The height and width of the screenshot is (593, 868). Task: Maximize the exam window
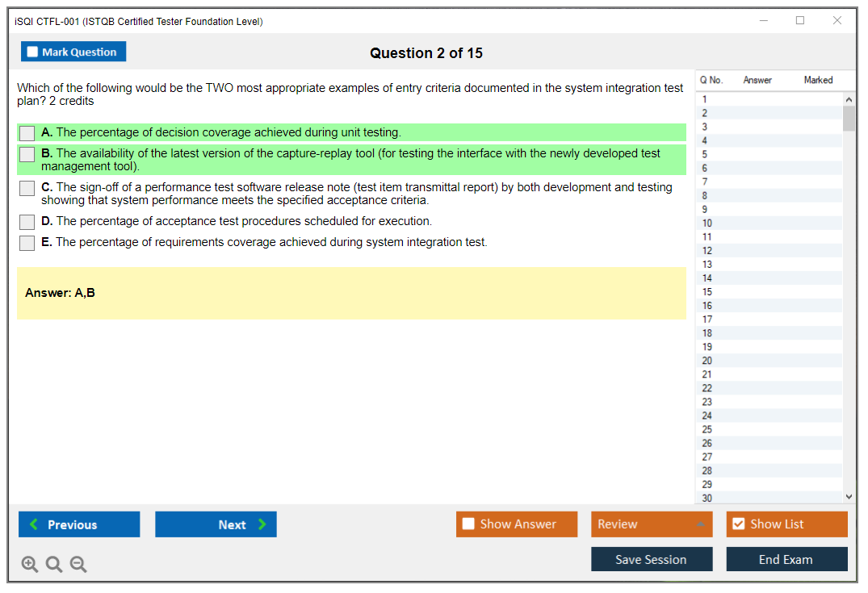[800, 21]
